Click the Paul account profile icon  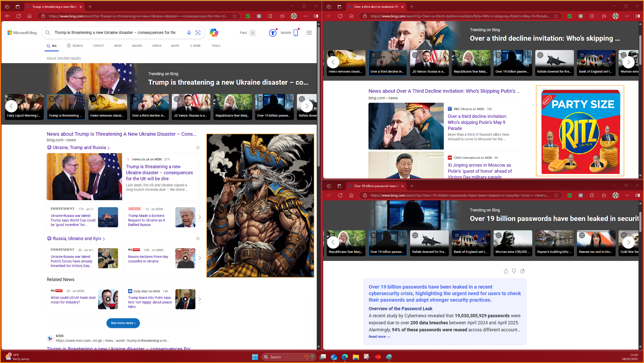click(x=253, y=33)
